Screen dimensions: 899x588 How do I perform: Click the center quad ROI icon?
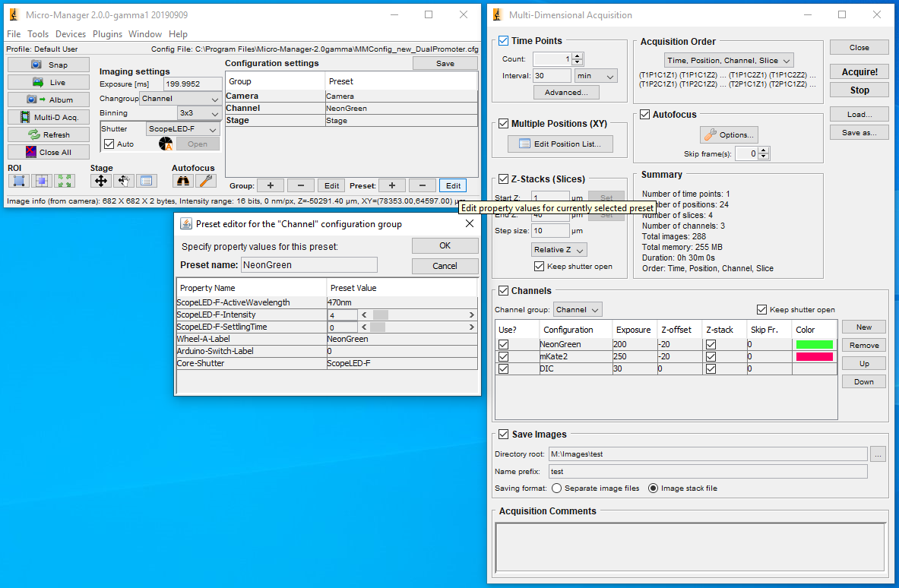(42, 181)
